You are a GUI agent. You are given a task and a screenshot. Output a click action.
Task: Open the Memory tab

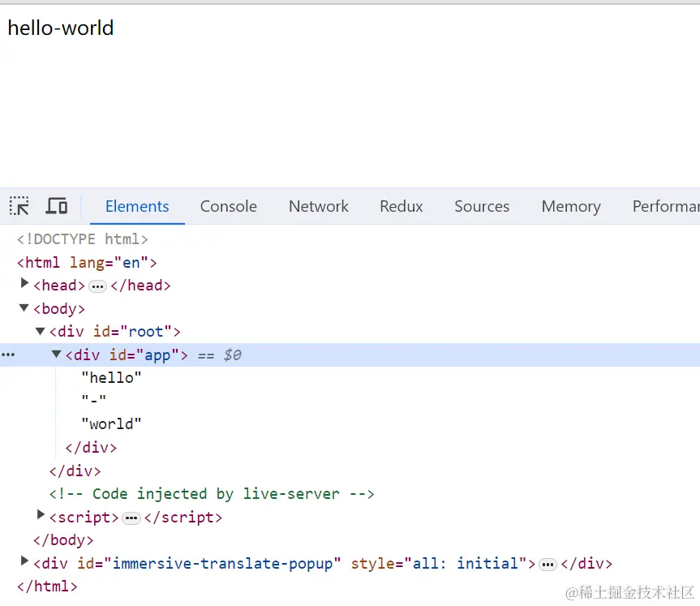[571, 206]
